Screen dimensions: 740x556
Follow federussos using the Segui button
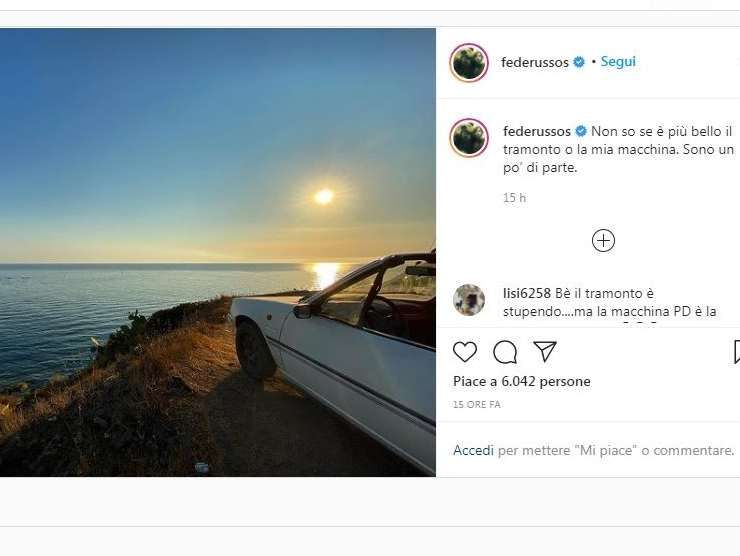coord(618,61)
